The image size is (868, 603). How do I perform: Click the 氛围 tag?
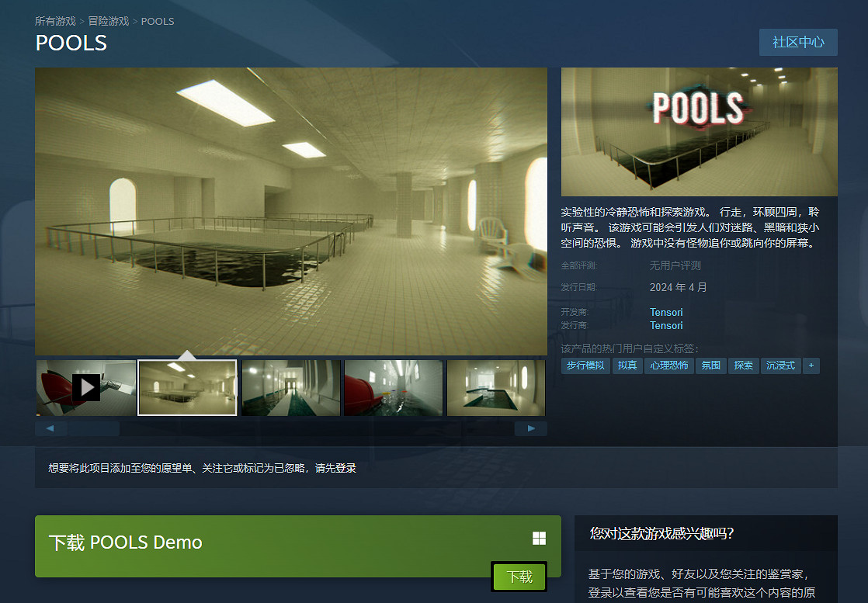click(710, 365)
